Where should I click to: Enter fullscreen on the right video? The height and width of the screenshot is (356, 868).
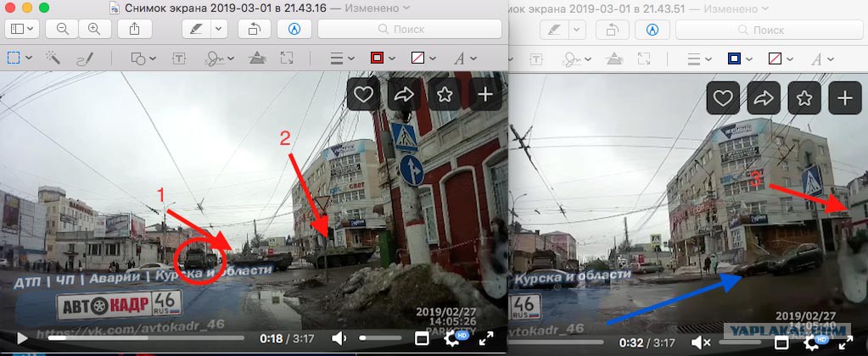point(845,341)
